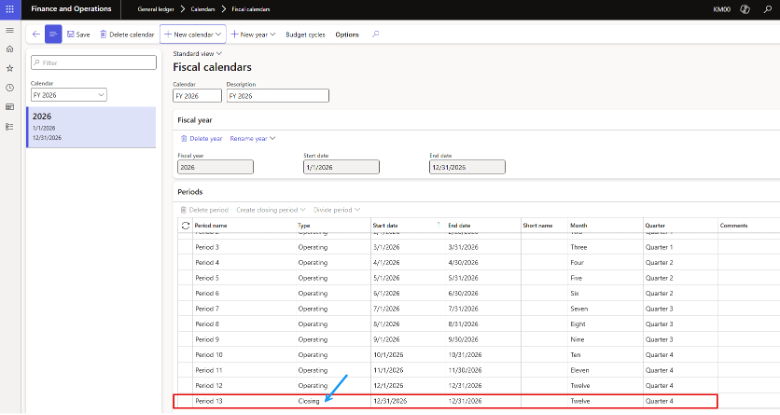Click Delete calendar
The image size is (780, 415).
(127, 34)
